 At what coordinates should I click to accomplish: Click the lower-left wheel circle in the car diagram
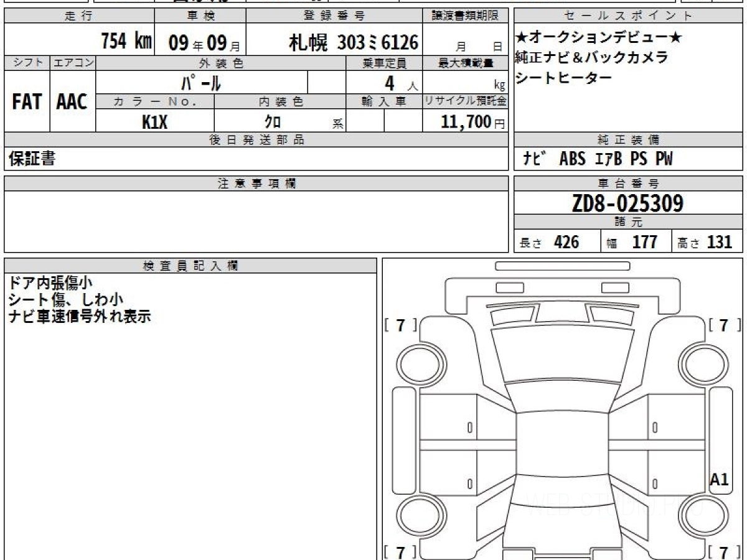pos(416,515)
